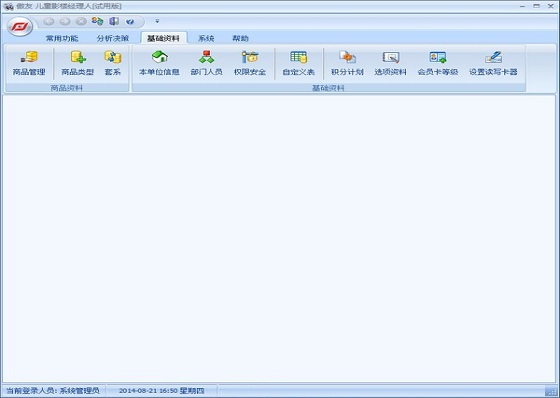Open 商品管理 product management
The width and height of the screenshot is (560, 398).
click(x=29, y=63)
